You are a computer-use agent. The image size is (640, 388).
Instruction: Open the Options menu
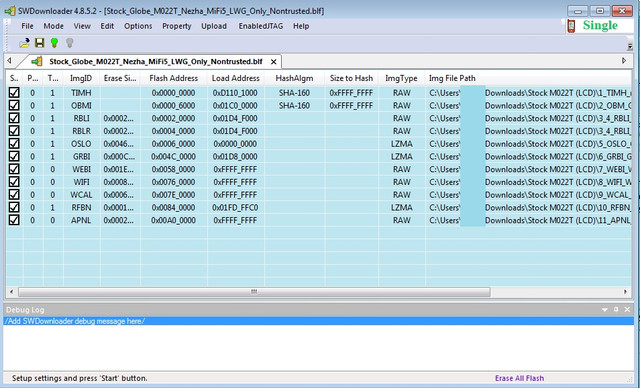tap(138, 26)
